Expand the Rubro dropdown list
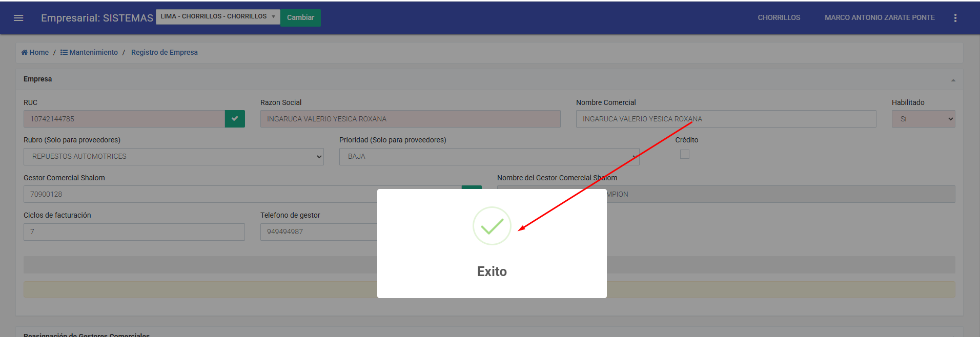Screen dimensions: 980x337 173,157
